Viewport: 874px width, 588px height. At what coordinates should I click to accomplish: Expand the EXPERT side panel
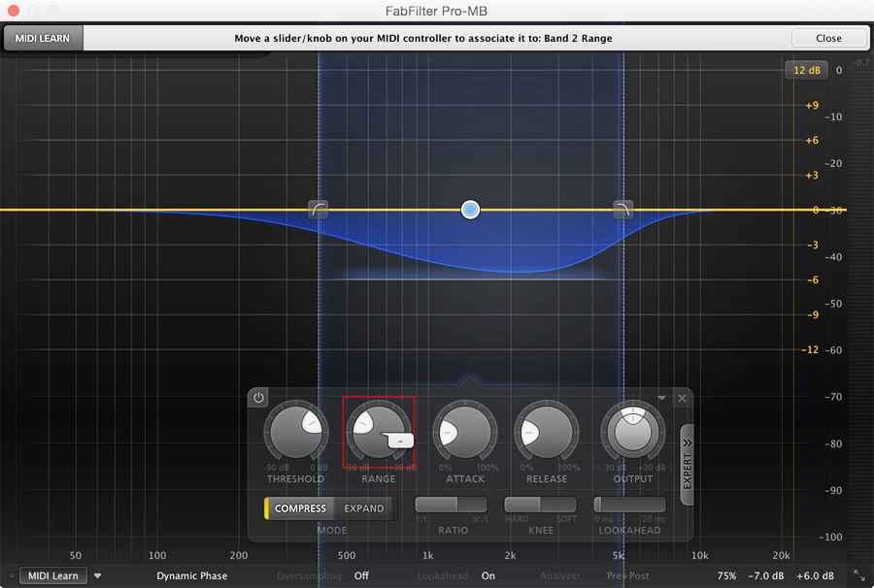688,465
